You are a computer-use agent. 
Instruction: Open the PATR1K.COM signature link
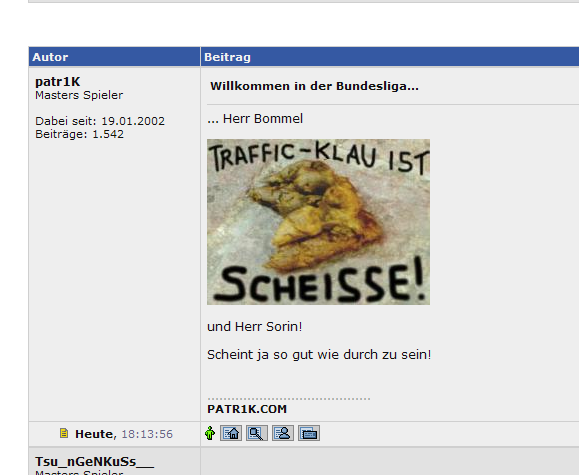click(247, 409)
